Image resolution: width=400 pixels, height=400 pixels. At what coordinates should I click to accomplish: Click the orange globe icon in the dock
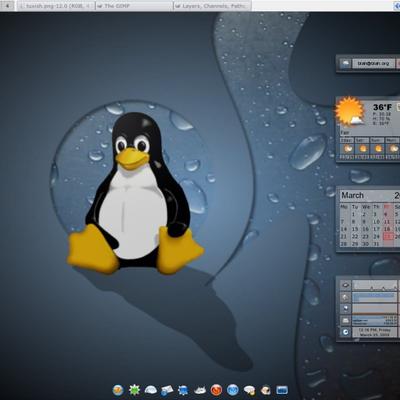118,390
